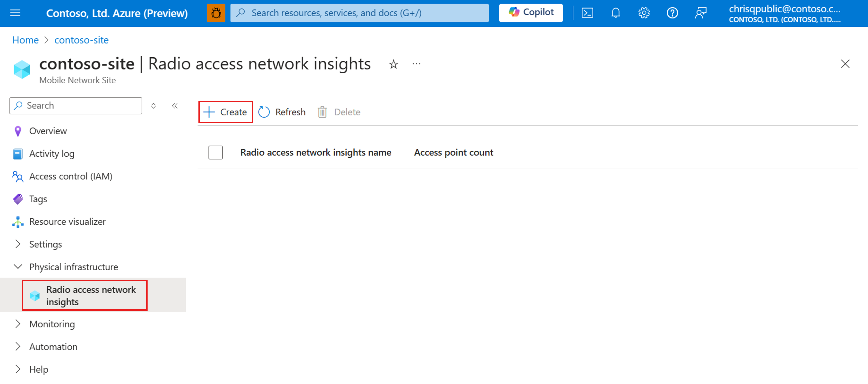The image size is (868, 384).
Task: Click the Search resources input field
Action: pyautogui.click(x=360, y=12)
